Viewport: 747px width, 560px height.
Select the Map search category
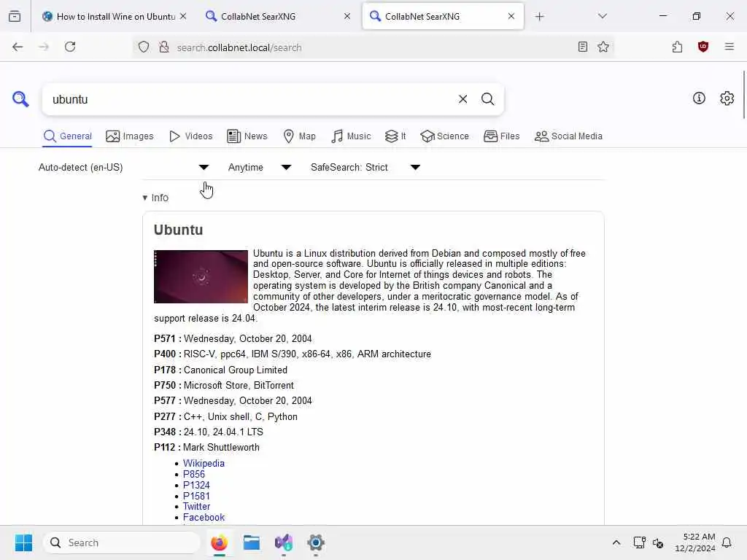299,136
